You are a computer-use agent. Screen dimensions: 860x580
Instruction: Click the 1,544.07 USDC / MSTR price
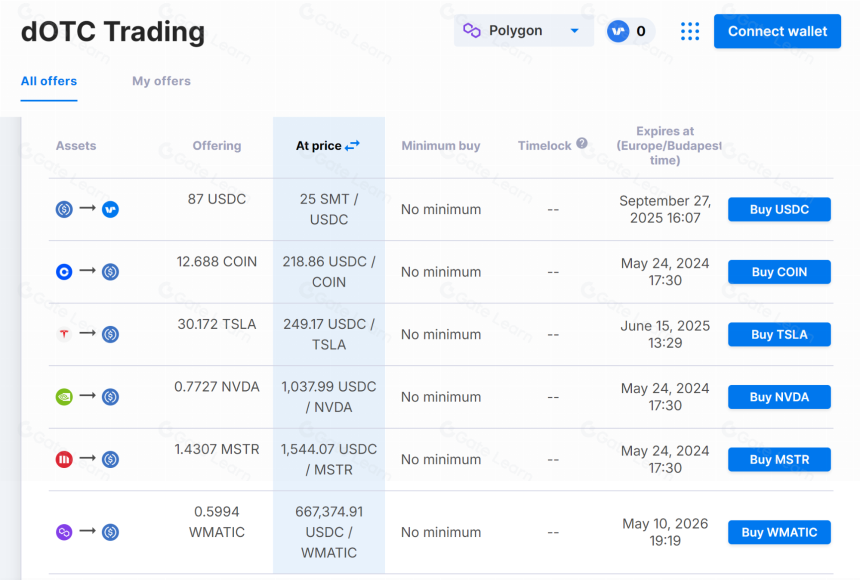(x=329, y=459)
